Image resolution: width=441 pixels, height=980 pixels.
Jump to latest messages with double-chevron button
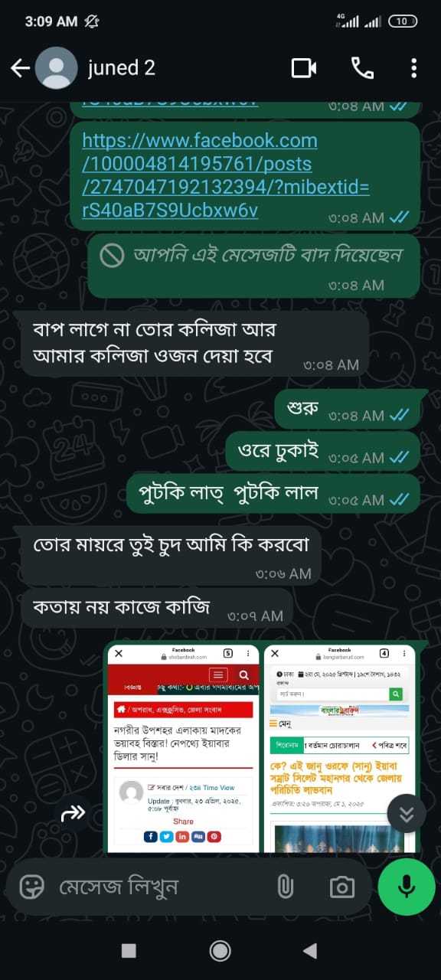407,814
